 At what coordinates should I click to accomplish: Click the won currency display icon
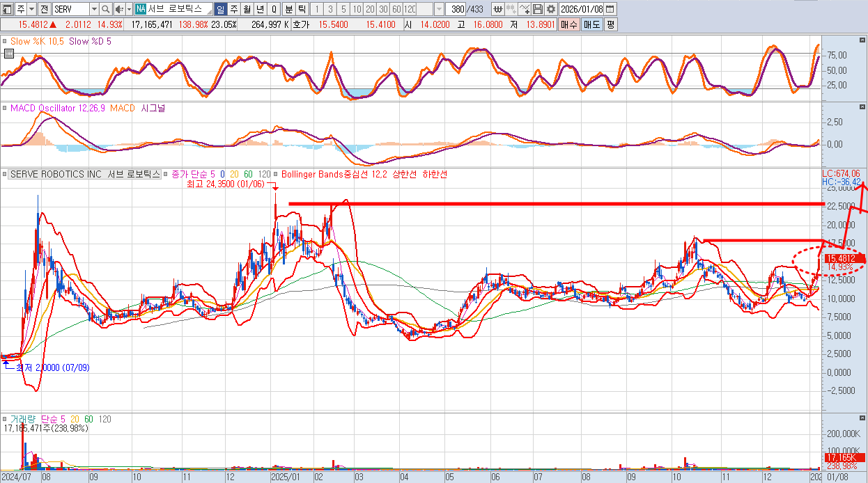pos(498,9)
